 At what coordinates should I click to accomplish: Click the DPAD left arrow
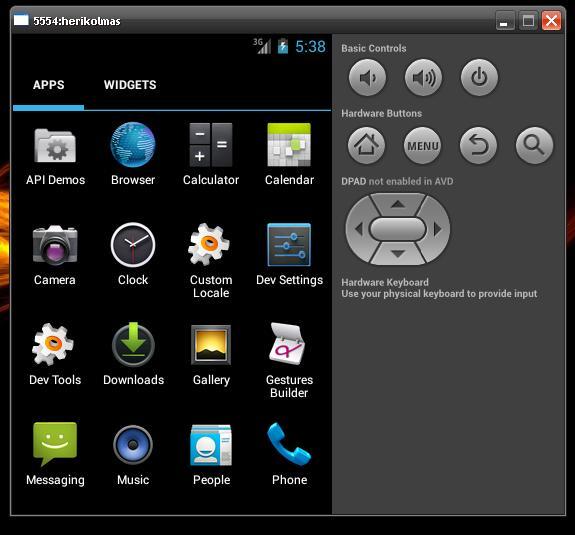pos(358,229)
